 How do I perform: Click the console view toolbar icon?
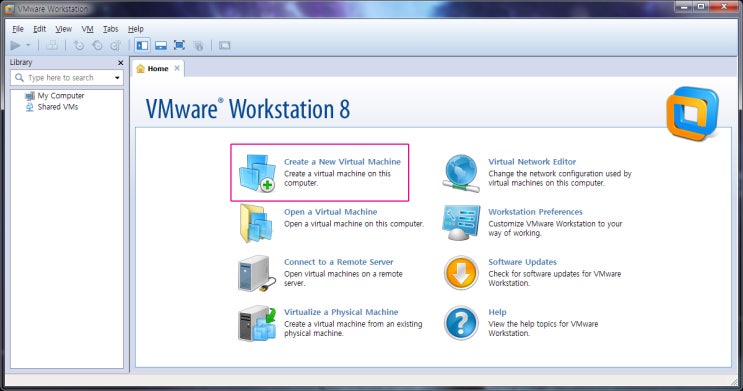click(224, 45)
